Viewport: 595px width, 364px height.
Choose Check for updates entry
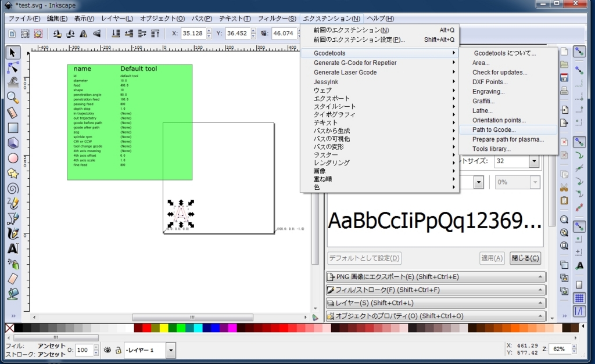(x=508, y=73)
